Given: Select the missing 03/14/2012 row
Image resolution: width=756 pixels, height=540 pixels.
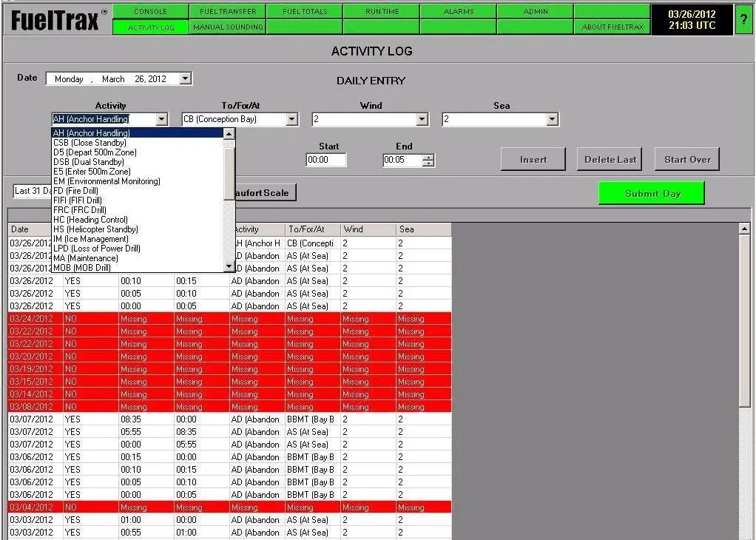Looking at the screenshot, I should coord(229,394).
